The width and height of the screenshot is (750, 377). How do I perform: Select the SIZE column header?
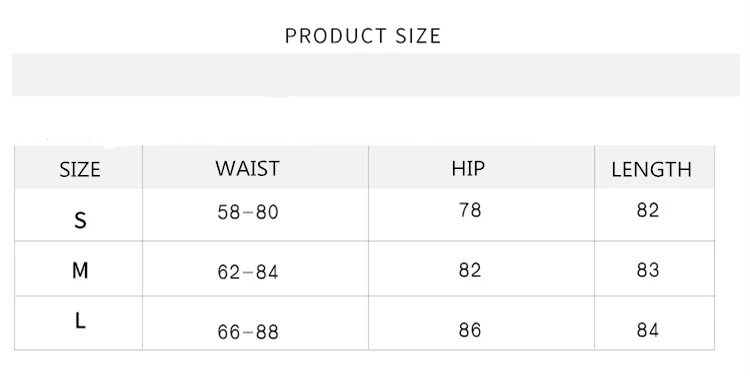(x=79, y=170)
